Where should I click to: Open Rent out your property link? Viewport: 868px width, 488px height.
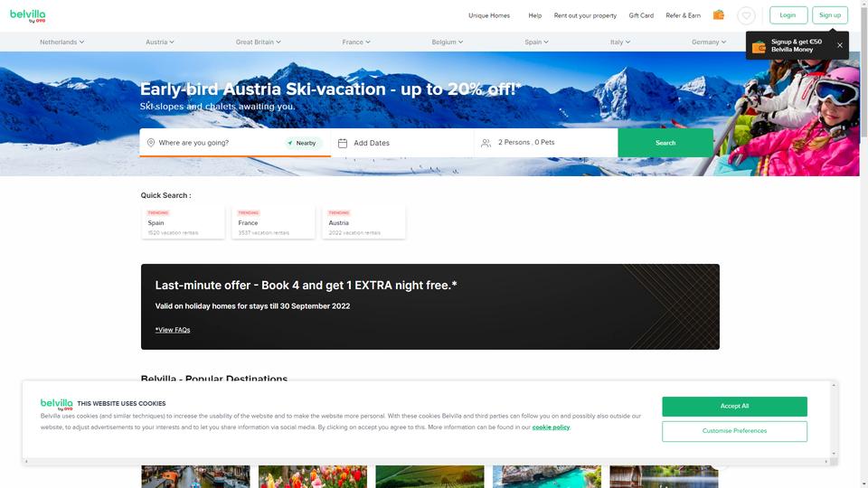pyautogui.click(x=585, y=15)
